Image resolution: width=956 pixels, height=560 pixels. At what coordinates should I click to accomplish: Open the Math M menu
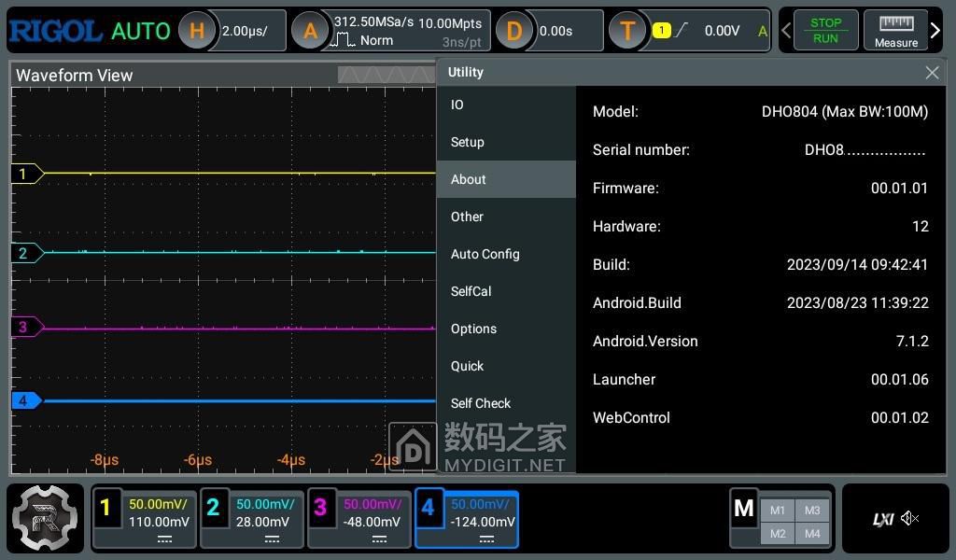click(744, 508)
